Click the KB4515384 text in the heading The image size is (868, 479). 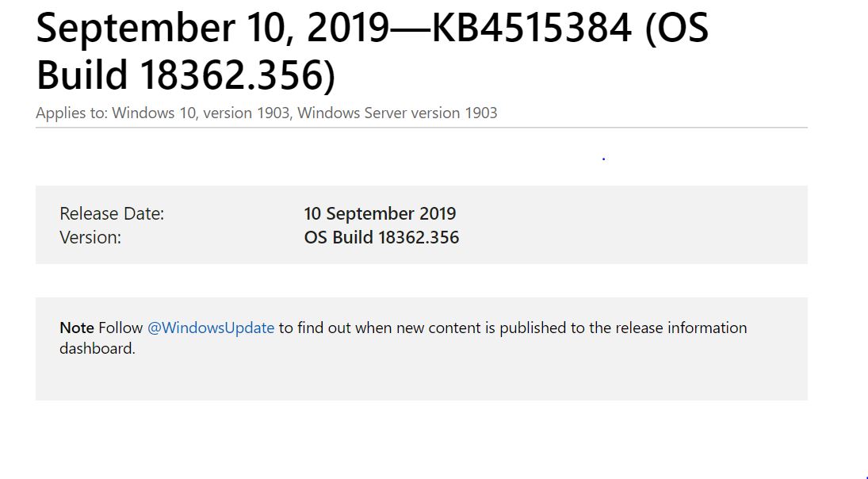click(531, 28)
